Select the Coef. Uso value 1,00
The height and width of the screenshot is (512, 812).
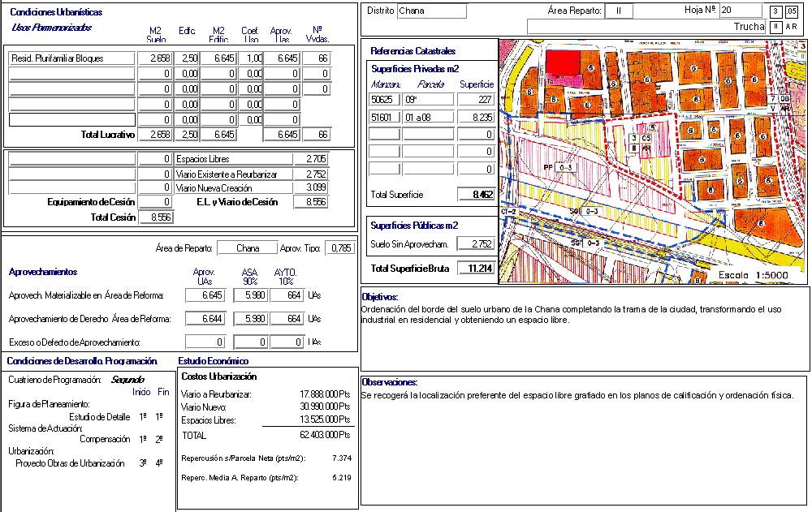(251, 58)
